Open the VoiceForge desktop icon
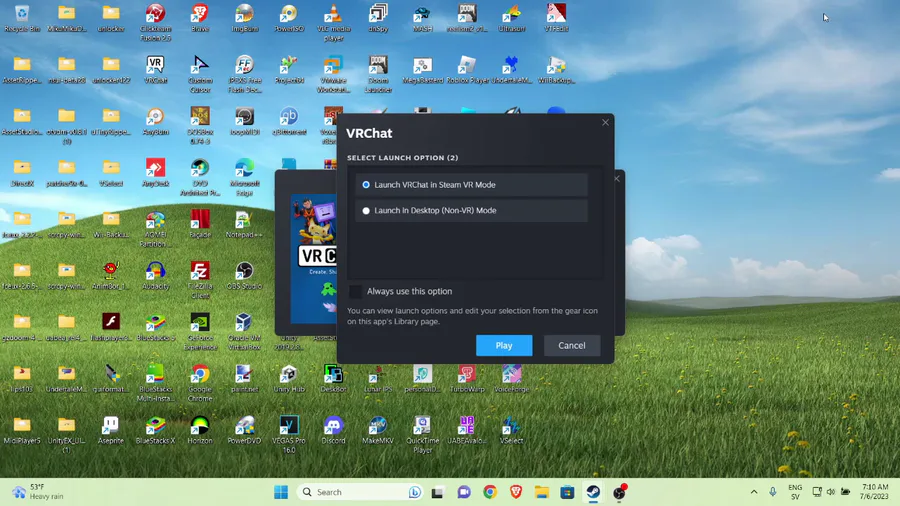 [511, 379]
